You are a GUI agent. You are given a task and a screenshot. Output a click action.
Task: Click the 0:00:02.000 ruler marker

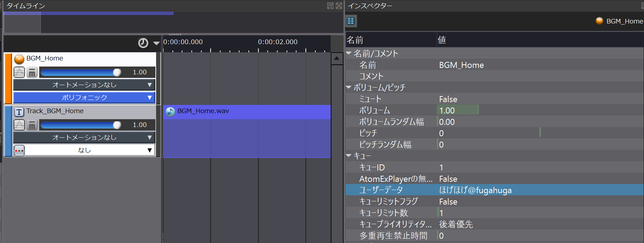(278, 42)
